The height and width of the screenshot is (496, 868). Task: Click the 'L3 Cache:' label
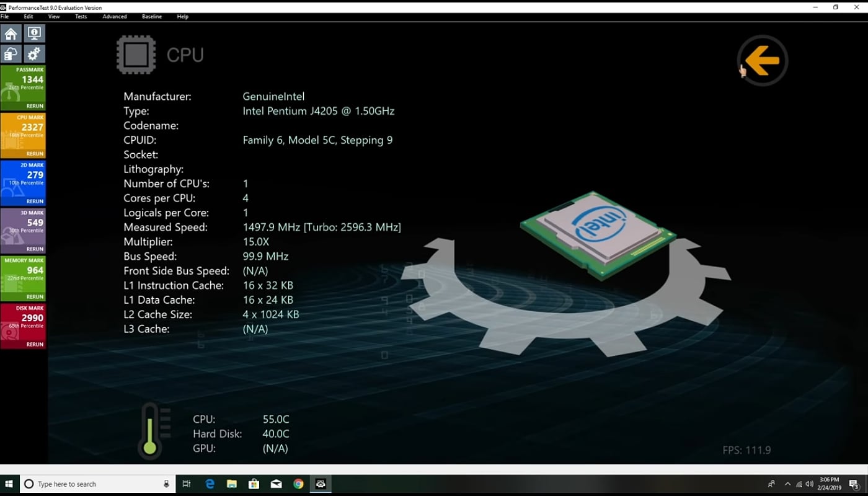click(x=146, y=329)
